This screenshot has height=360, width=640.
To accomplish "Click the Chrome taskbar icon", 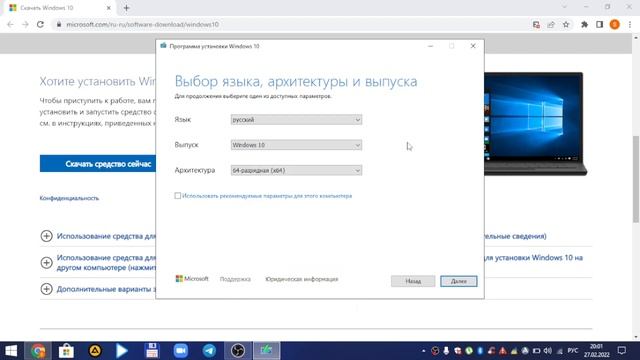I will (38, 351).
